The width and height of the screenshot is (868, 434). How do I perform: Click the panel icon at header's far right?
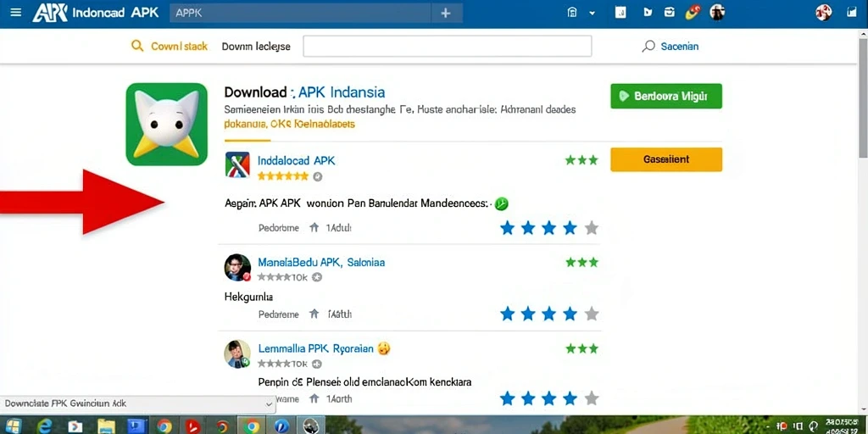point(851,12)
